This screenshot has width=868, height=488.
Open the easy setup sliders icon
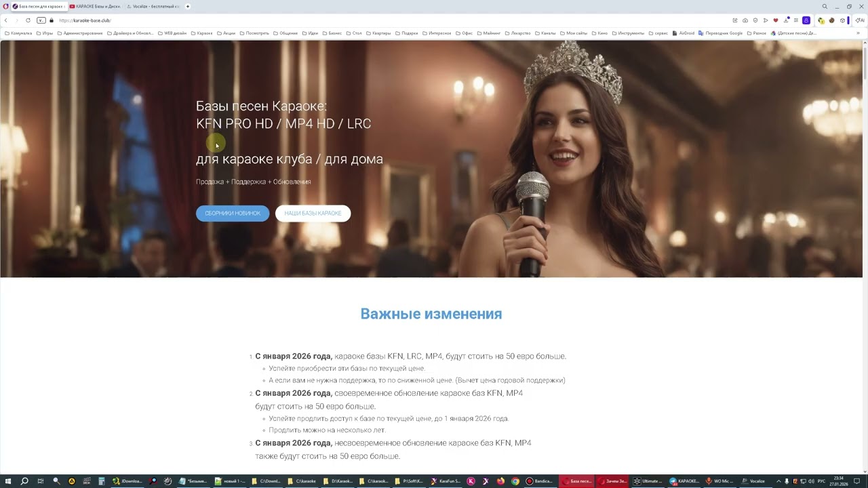point(796,20)
